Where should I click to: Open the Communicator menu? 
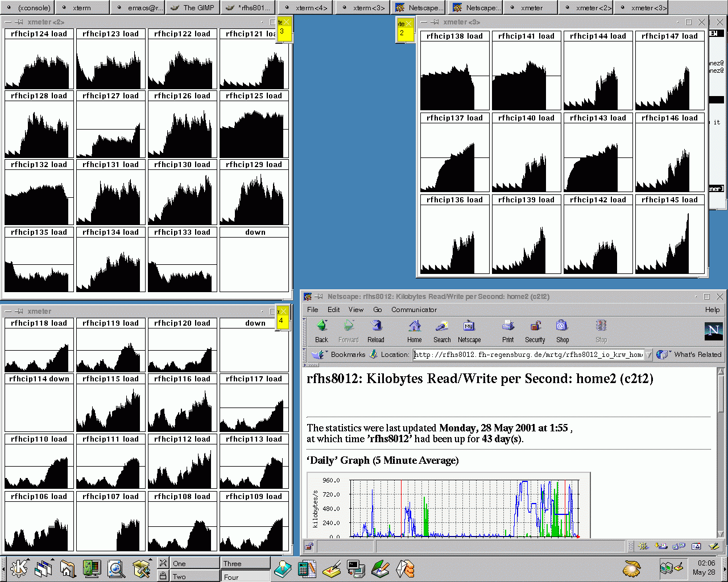pos(413,310)
